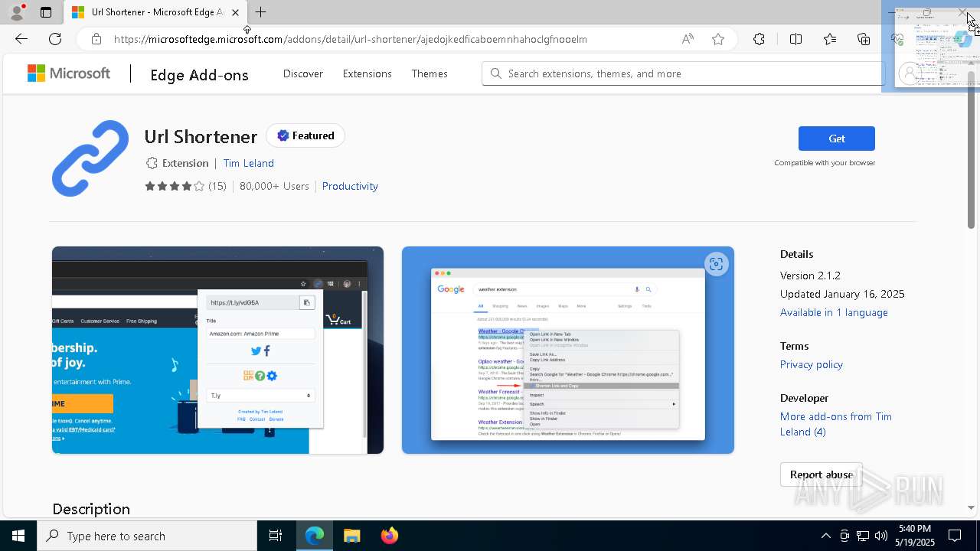The height and width of the screenshot is (551, 980).
Task: Select the Url Shortener tab
Action: [x=156, y=12]
